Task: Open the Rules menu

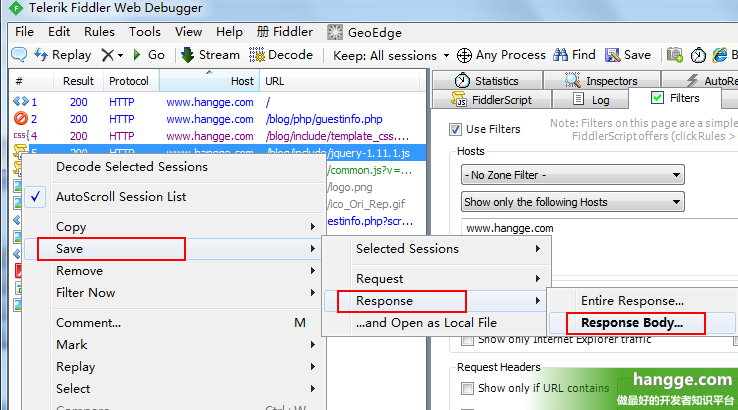Action: click(x=99, y=32)
